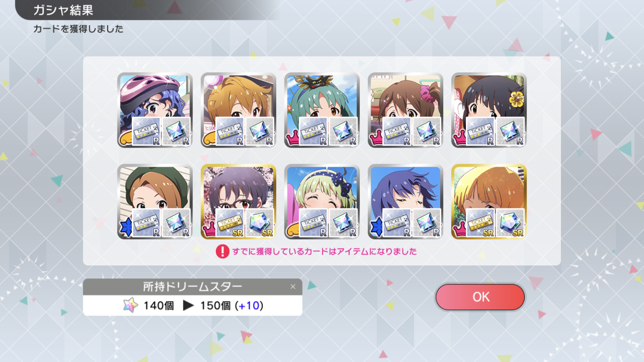Click the ticket icon on green-haired smiling girl

[313, 223]
